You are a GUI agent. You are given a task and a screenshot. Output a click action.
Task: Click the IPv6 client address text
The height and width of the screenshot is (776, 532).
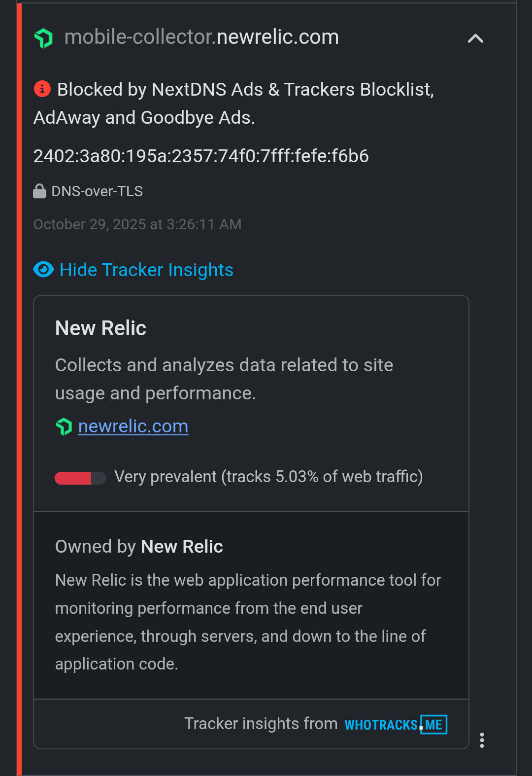tap(201, 156)
